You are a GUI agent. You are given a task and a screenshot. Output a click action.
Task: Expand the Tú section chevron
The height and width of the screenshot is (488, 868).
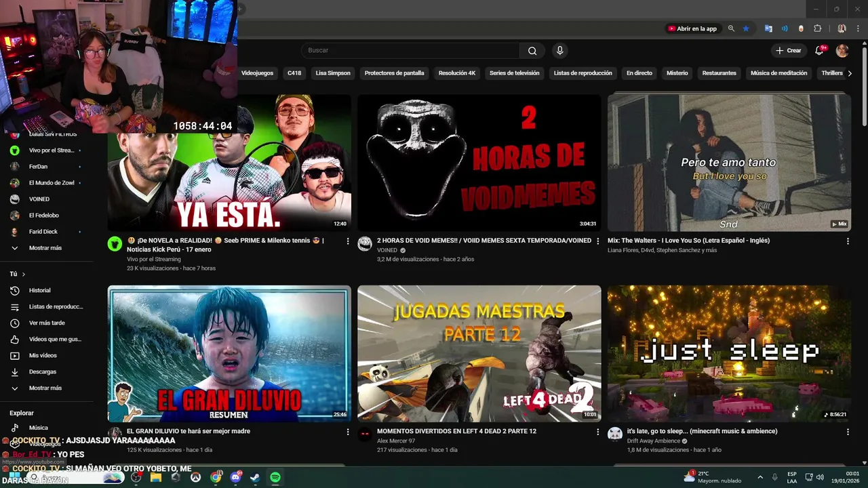tap(23, 274)
